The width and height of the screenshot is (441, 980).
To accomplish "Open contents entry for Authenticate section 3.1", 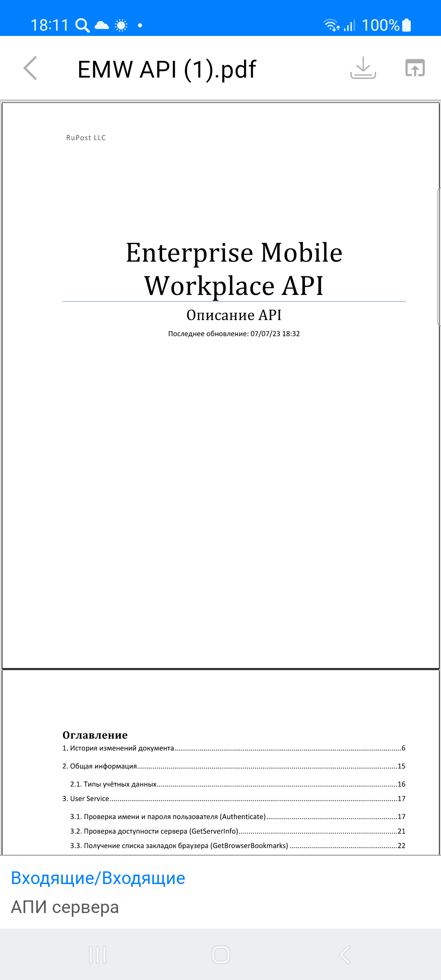I will [x=238, y=817].
